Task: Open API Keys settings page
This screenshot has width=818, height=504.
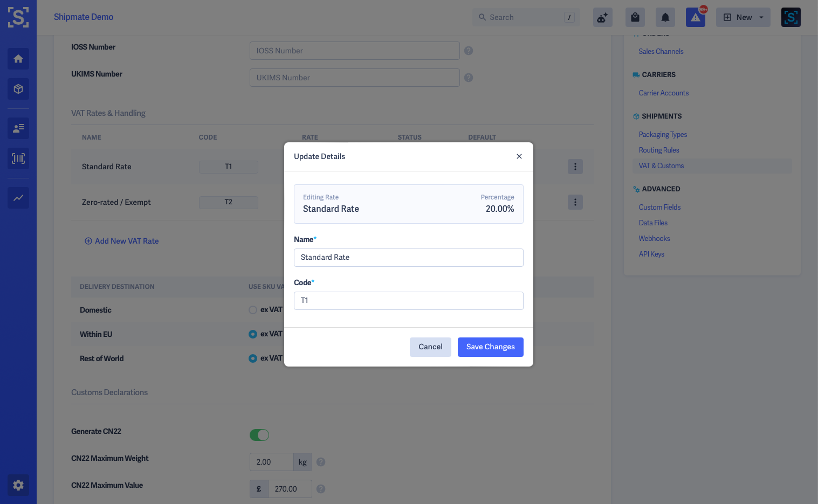Action: tap(651, 254)
